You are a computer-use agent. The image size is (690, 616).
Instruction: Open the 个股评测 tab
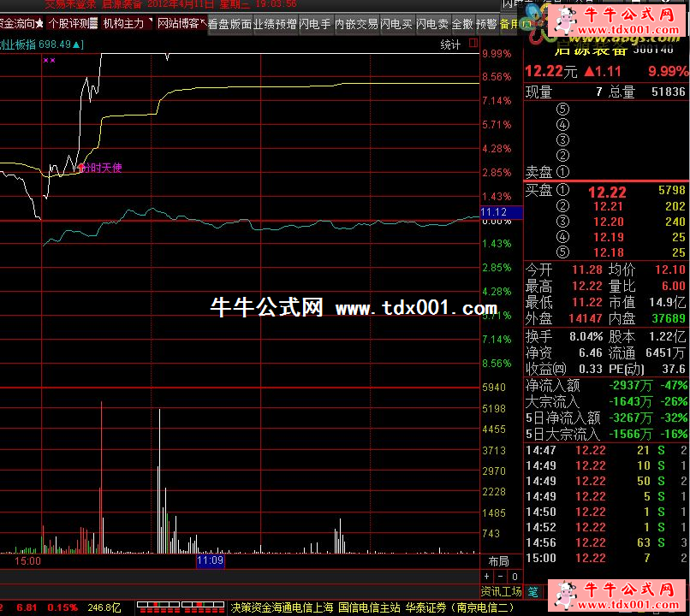(x=73, y=24)
